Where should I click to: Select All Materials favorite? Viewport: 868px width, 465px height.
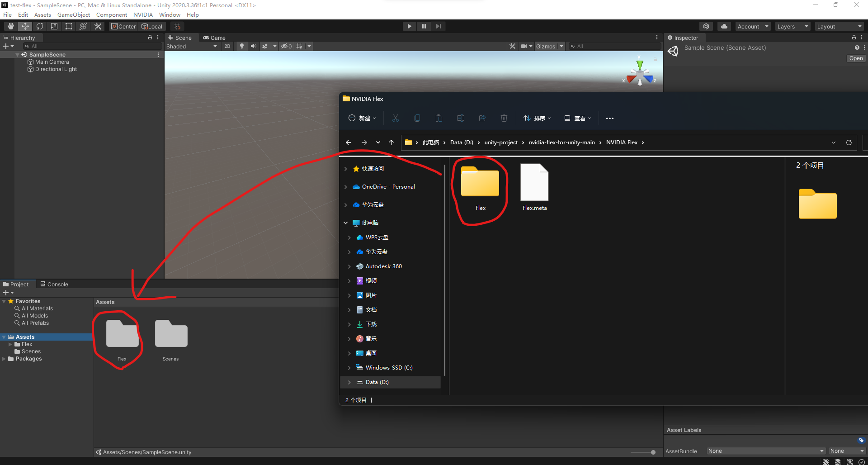click(37, 308)
